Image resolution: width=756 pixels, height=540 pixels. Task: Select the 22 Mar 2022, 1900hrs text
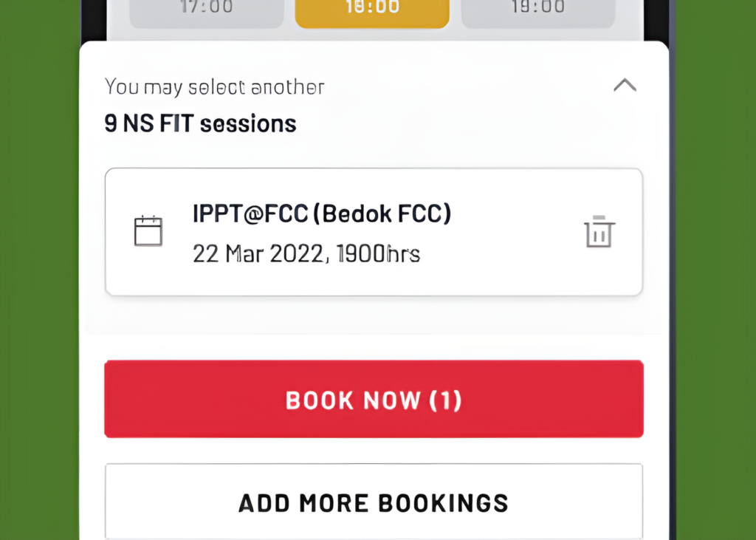tap(306, 253)
